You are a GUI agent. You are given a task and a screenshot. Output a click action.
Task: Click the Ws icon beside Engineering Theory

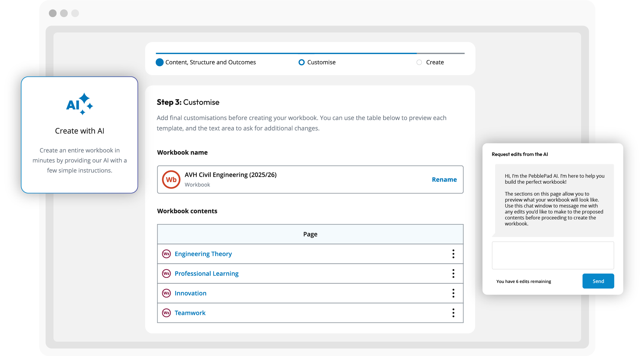click(x=166, y=254)
